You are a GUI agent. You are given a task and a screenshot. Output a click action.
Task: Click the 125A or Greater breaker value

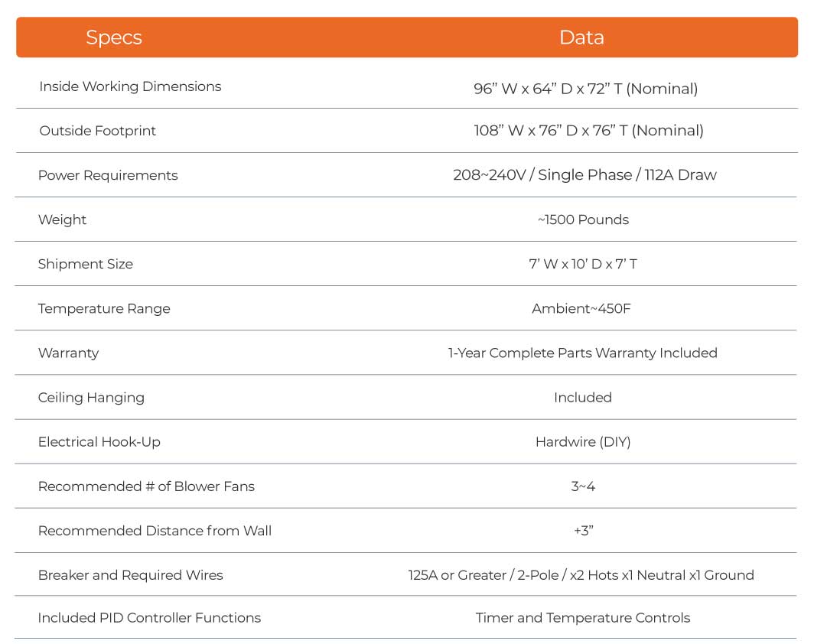click(x=581, y=575)
